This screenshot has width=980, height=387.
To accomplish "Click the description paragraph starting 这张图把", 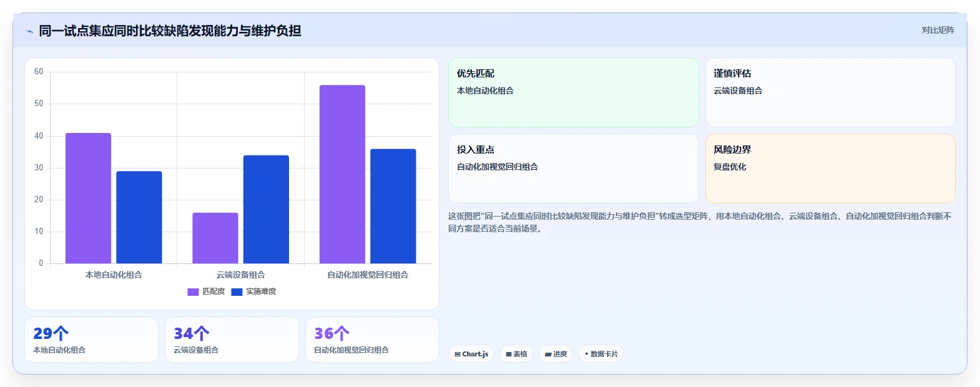I will point(700,222).
